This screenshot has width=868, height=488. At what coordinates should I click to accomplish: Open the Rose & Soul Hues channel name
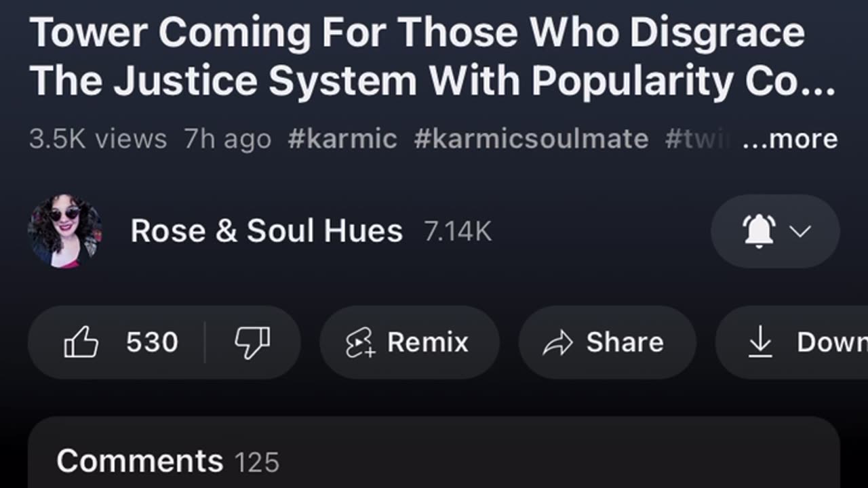coord(267,231)
